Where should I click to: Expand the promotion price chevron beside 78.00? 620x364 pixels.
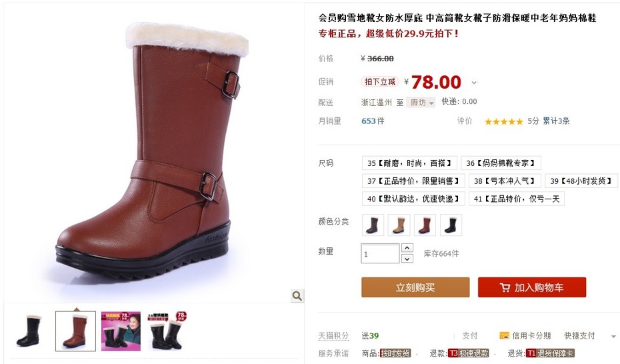point(474,83)
